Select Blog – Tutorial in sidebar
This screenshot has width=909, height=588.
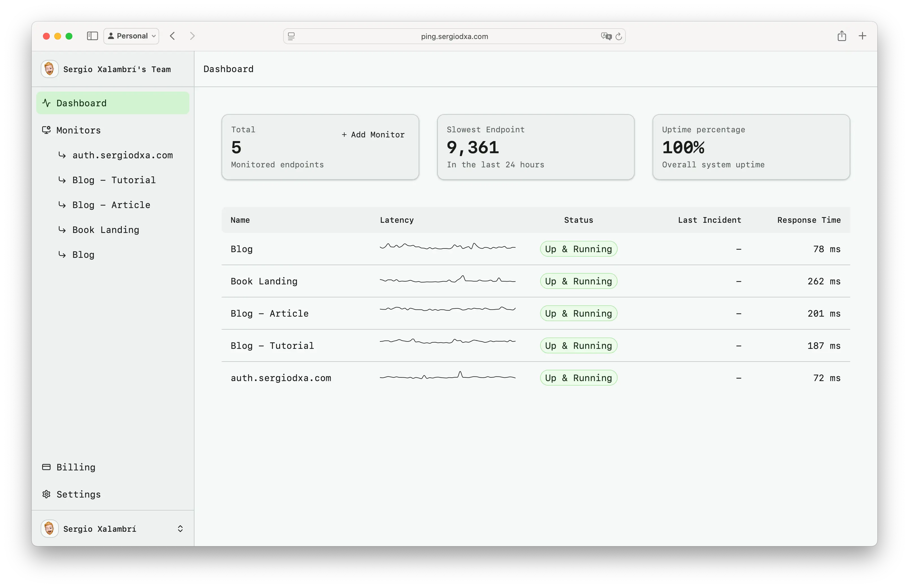point(114,180)
